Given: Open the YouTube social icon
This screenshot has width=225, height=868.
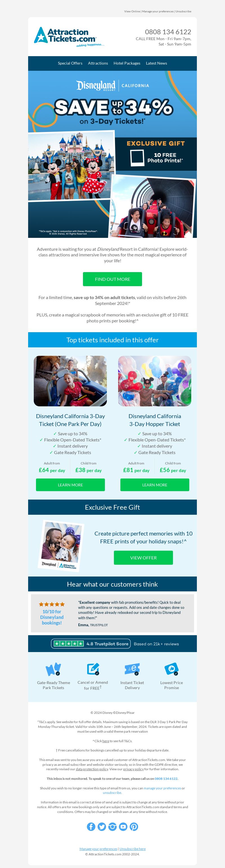Looking at the screenshot, I should click(x=123, y=826).
